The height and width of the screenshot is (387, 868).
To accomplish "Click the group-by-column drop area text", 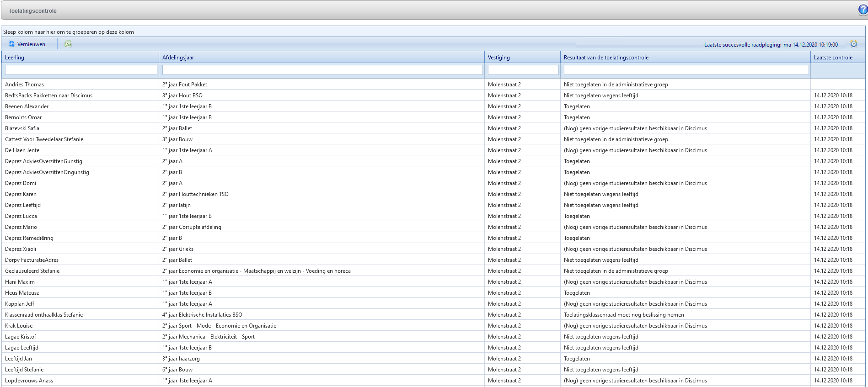I will [69, 32].
